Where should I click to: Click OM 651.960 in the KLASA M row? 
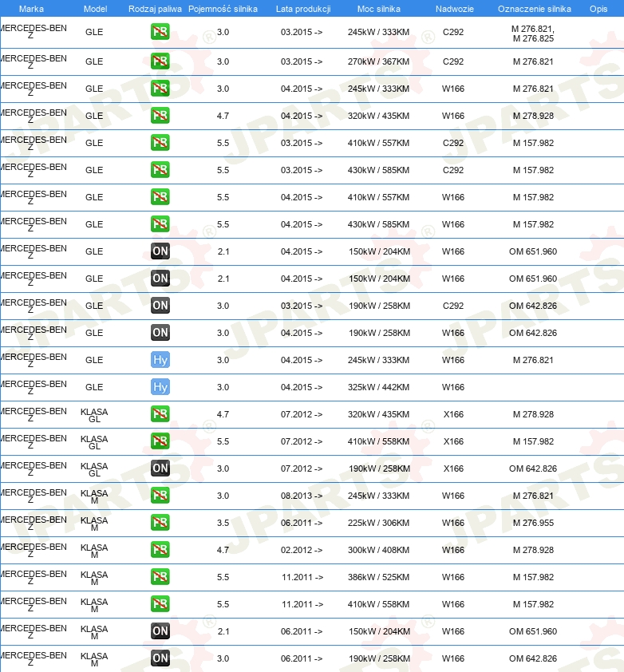pyautogui.click(x=533, y=631)
